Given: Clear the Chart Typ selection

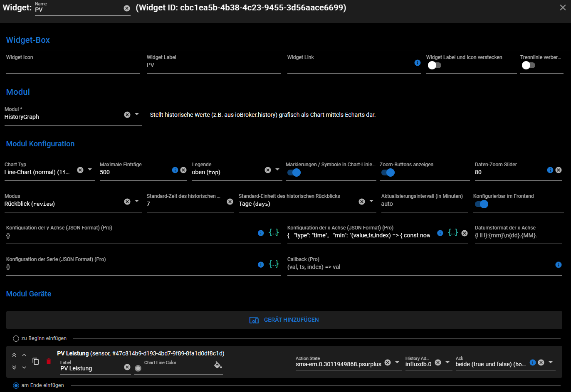Looking at the screenshot, I should click(80, 170).
